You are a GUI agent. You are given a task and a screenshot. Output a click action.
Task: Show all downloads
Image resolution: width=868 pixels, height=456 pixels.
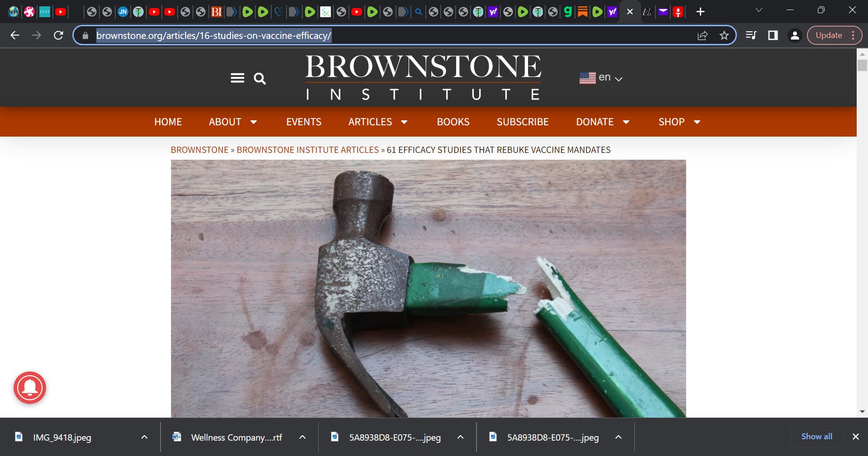click(816, 437)
